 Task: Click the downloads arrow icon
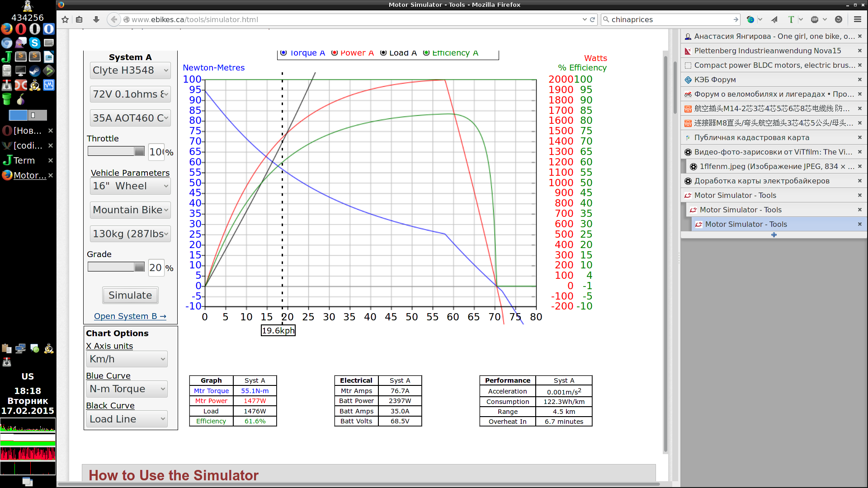coord(96,19)
